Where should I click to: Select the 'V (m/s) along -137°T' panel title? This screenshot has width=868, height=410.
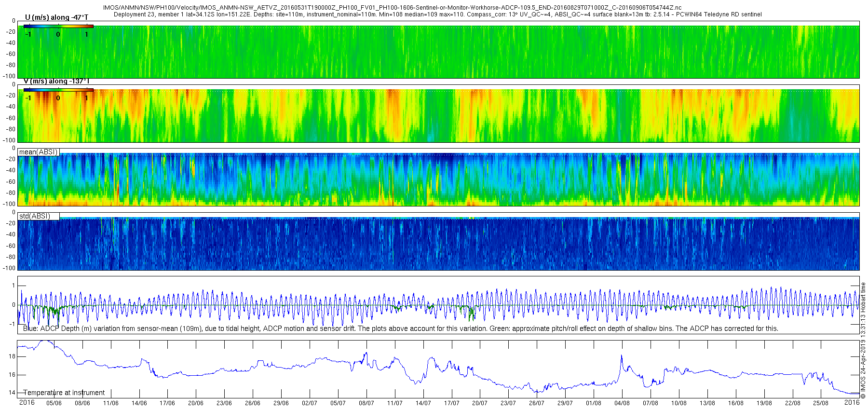click(56, 81)
